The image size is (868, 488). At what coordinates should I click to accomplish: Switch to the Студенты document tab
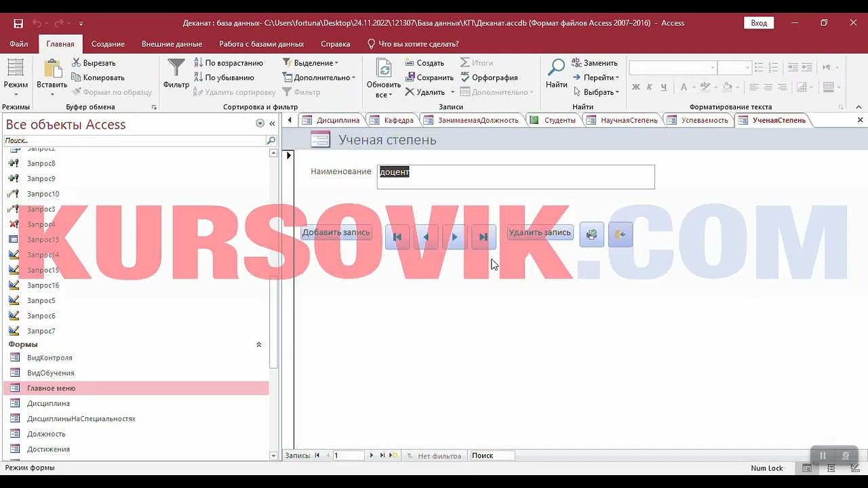coord(553,120)
